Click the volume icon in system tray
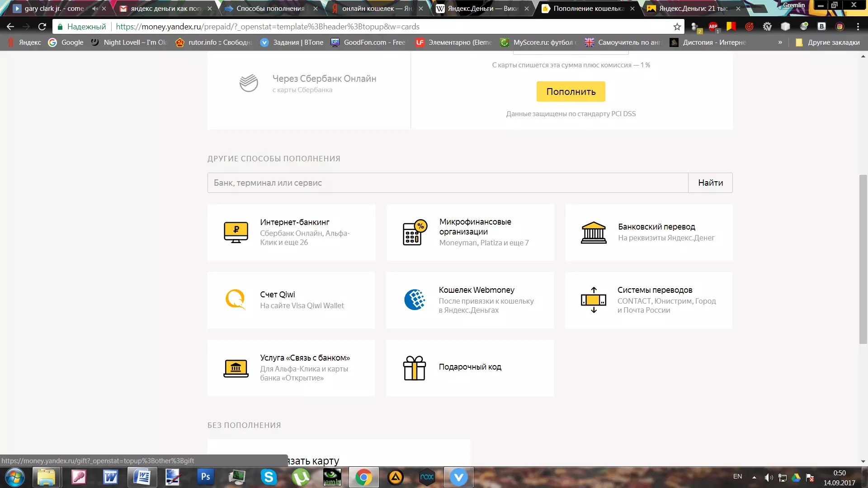Viewport: 868px width, 488px height. pyautogui.click(x=769, y=477)
